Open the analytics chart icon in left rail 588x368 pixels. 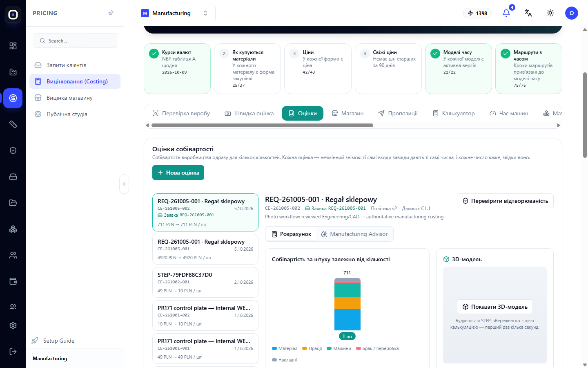click(13, 72)
